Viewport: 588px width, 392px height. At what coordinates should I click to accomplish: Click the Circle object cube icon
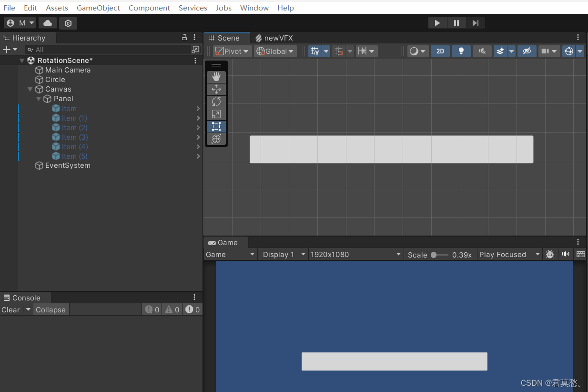39,80
